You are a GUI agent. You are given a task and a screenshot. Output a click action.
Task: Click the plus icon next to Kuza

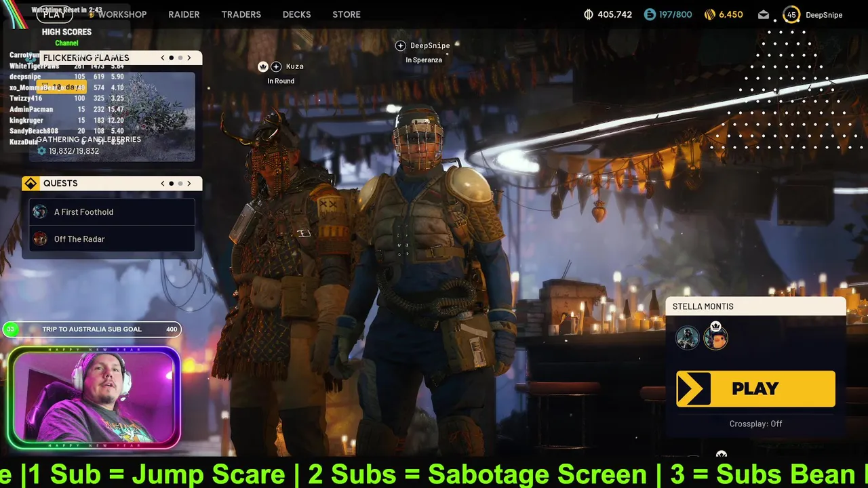click(x=276, y=66)
